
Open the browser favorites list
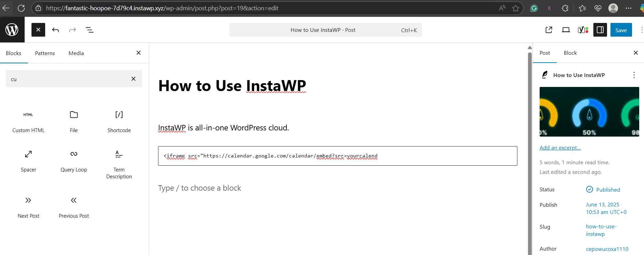tap(582, 8)
